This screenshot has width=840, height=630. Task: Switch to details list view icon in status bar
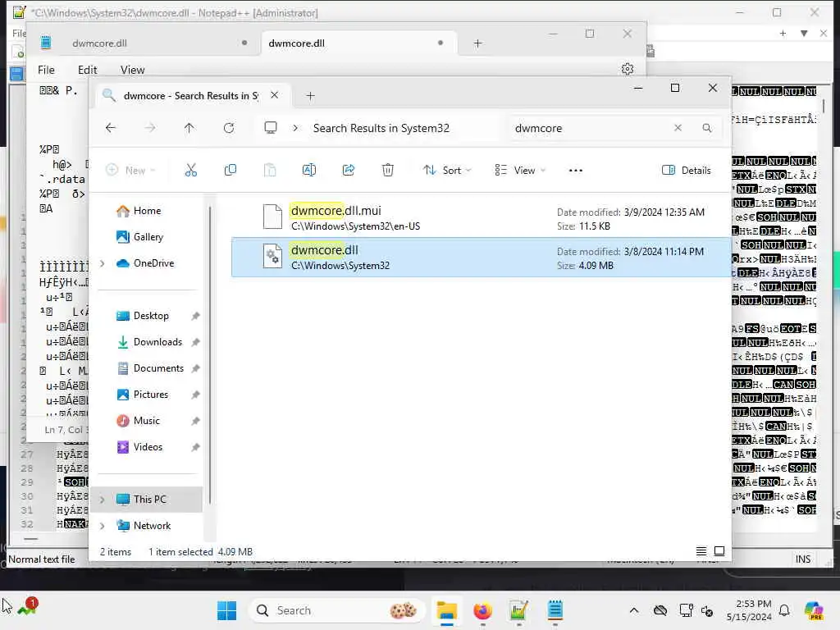(701, 551)
